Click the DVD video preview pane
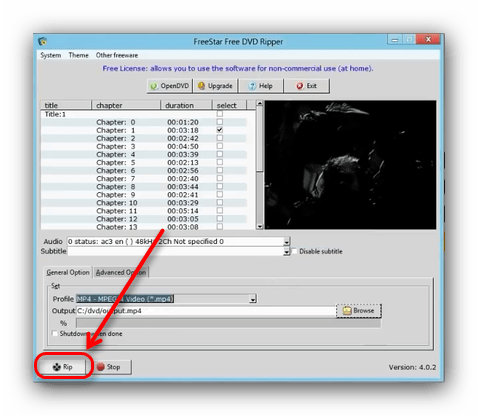This screenshot has height=416, width=478. click(350, 165)
